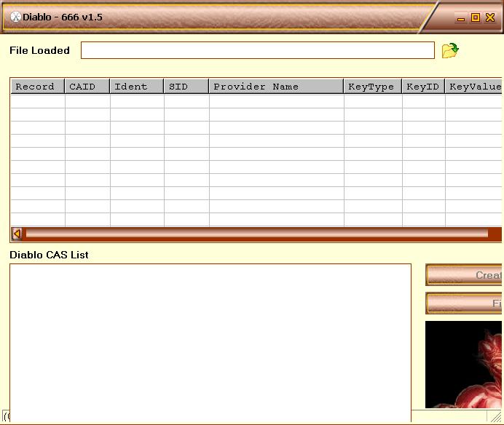Click the Diablo app icon in title bar

pos(15,17)
